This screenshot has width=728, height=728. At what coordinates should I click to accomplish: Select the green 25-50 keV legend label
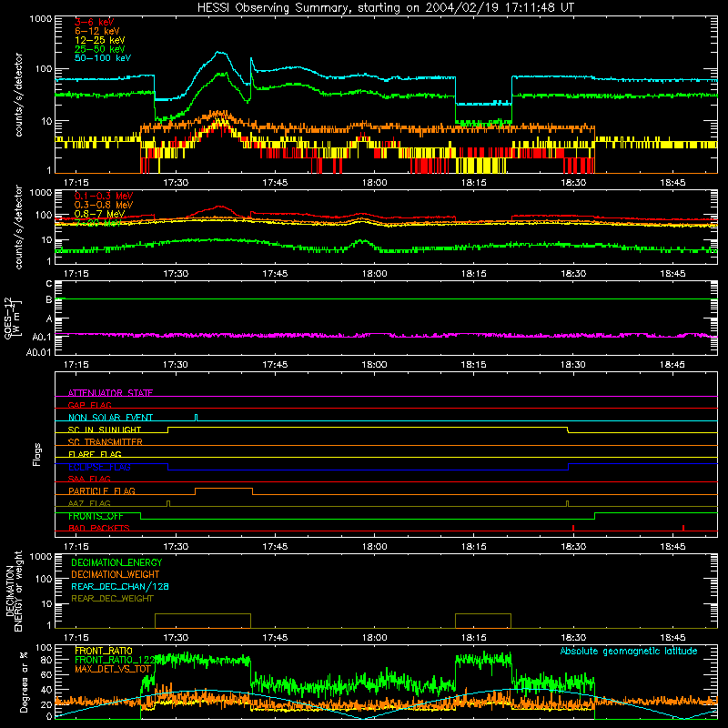(x=100, y=49)
